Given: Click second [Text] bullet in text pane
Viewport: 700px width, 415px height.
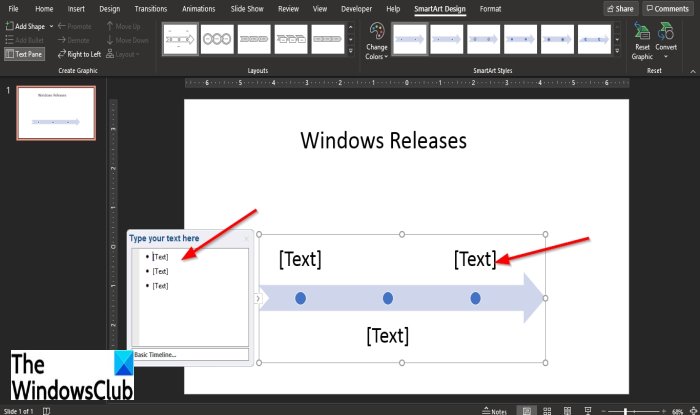Looking at the screenshot, I should click(160, 271).
